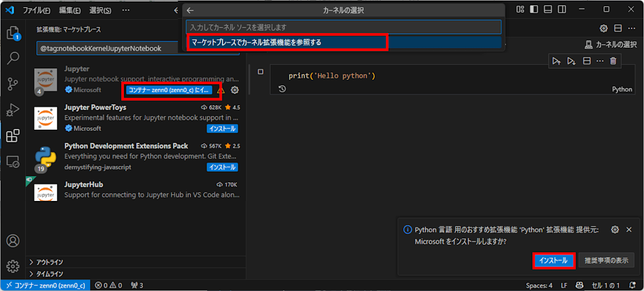Select the Jupyter extension entry
Viewport: 644px width, 291px height.
pos(136,80)
